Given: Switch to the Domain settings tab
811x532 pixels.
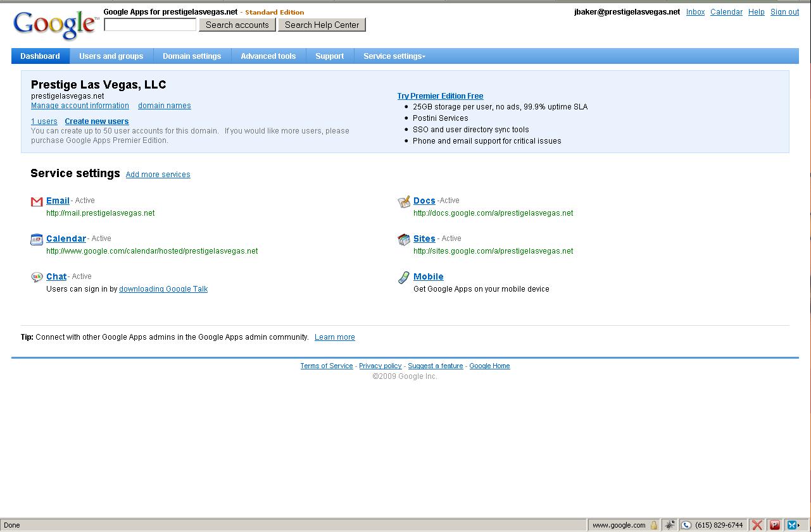Looking at the screenshot, I should coord(192,56).
